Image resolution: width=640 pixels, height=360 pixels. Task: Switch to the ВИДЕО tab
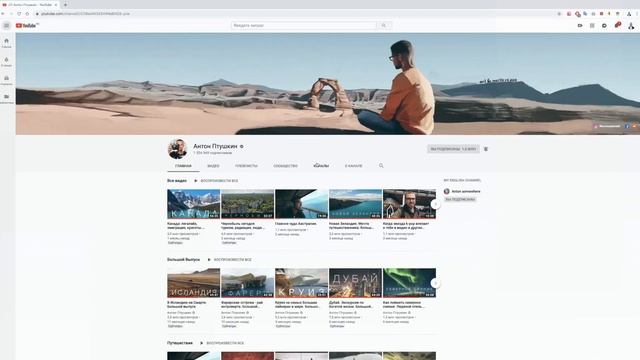[x=213, y=166]
